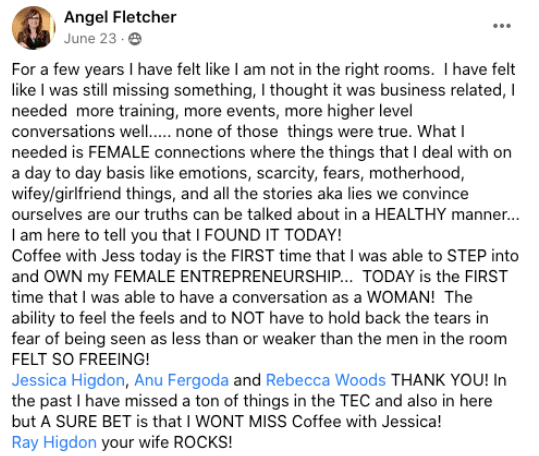This screenshot has width=539, height=456.
Task: Open tagged profile Anu Fergoda
Action: [181, 380]
